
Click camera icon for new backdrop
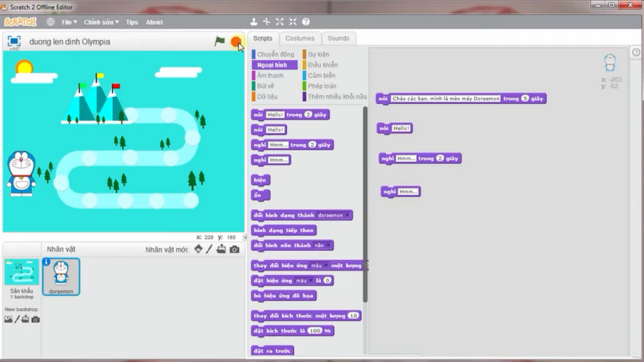(x=35, y=320)
